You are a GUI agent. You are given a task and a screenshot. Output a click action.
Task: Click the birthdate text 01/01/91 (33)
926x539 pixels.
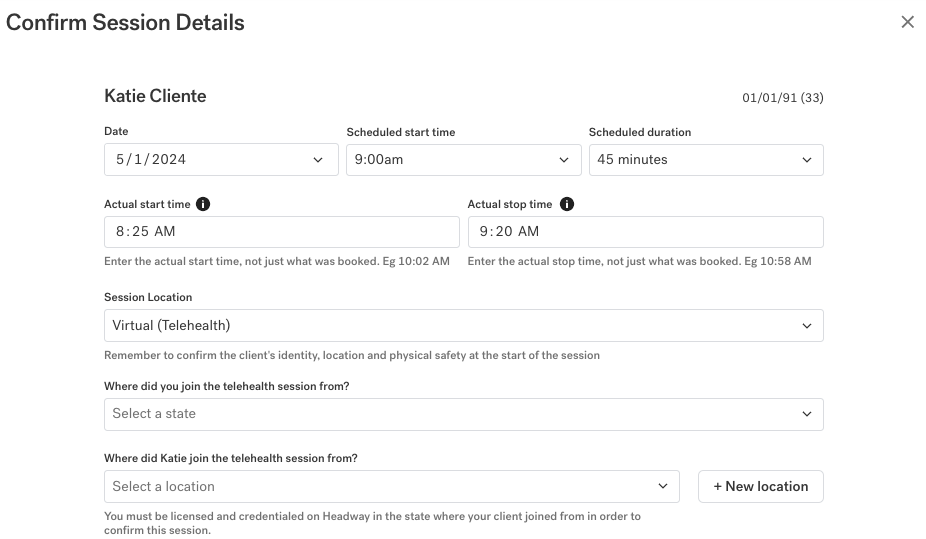[782, 98]
